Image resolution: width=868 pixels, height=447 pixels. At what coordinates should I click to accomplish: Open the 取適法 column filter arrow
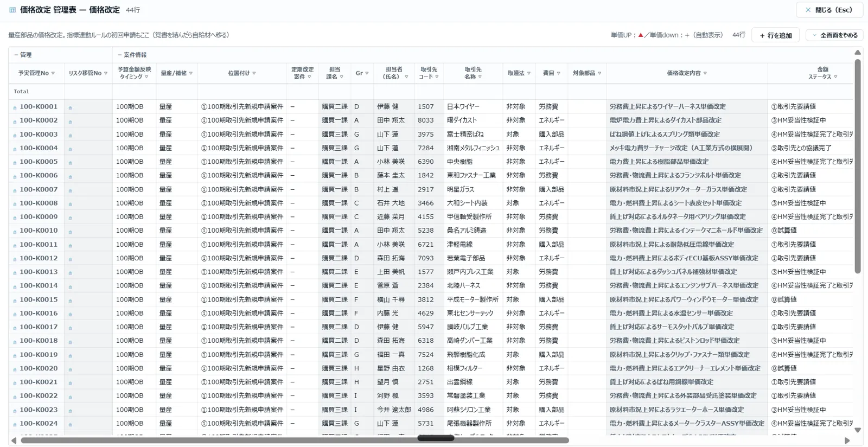[x=529, y=73]
